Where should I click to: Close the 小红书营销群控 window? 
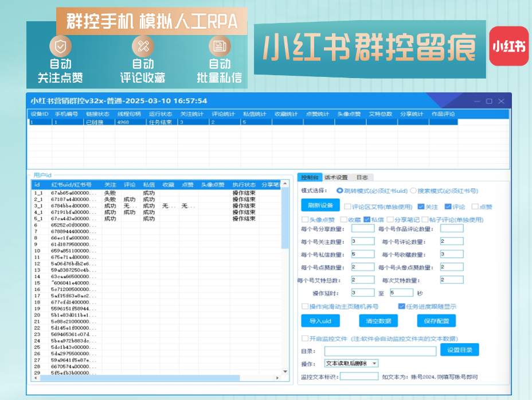501,101
